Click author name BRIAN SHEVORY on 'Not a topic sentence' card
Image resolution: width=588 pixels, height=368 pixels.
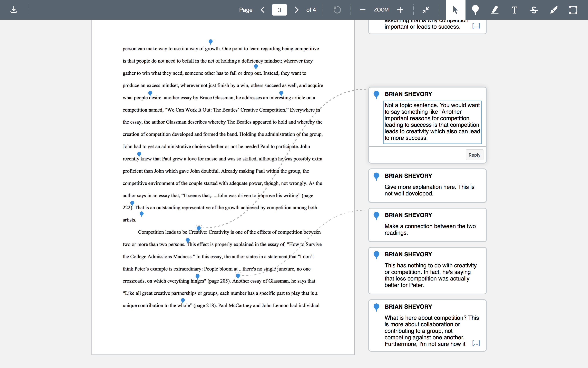(408, 94)
